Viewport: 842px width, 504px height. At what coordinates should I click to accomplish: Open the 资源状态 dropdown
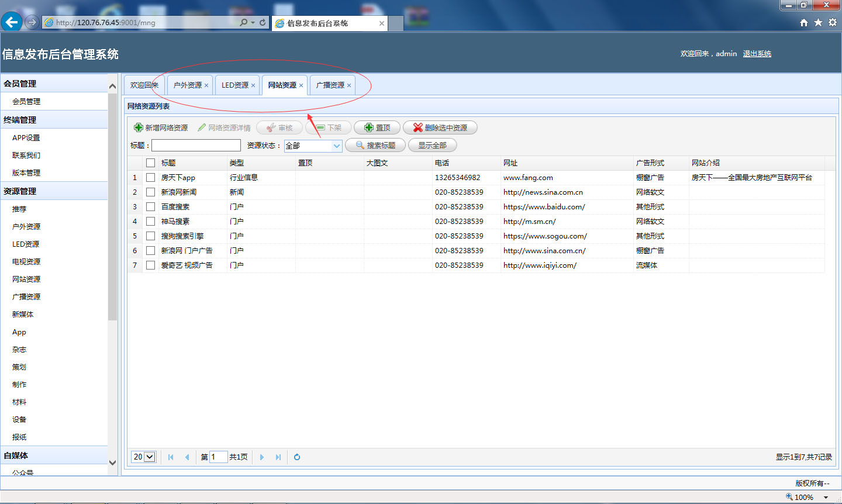(x=337, y=146)
